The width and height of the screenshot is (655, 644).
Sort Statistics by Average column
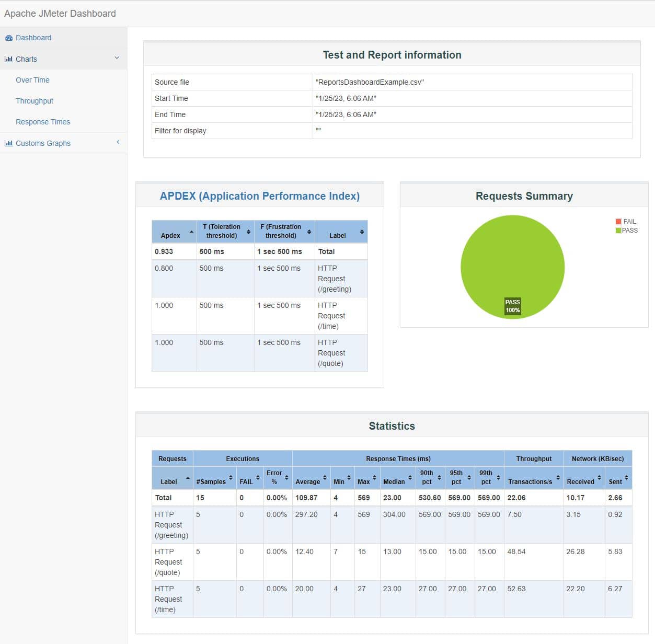[311, 477]
